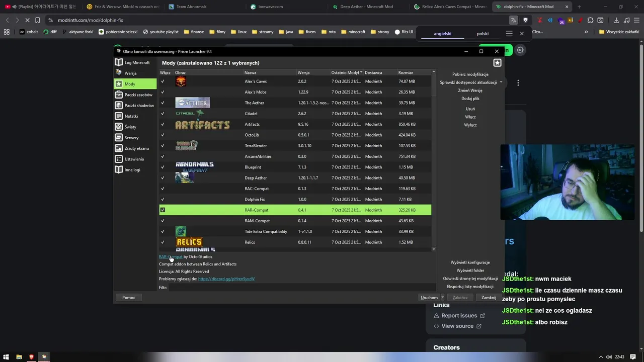
Task: Sort mods by Nazwa column header
Action: coord(270,73)
